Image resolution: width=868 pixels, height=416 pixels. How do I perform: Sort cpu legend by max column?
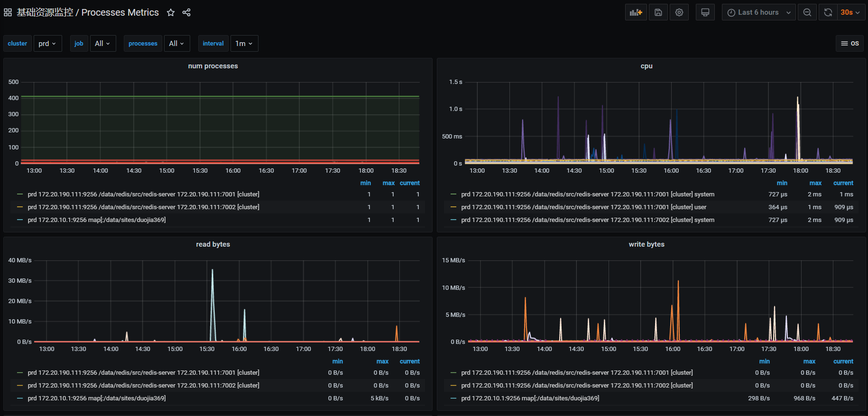tap(815, 183)
